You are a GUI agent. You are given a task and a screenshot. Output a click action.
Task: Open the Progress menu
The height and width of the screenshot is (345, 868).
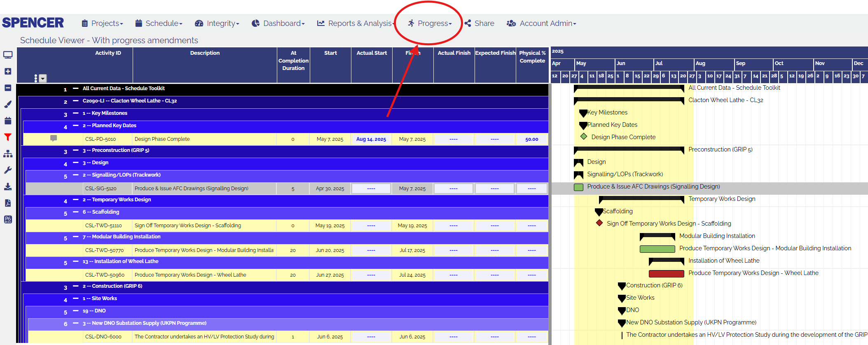[x=430, y=23]
